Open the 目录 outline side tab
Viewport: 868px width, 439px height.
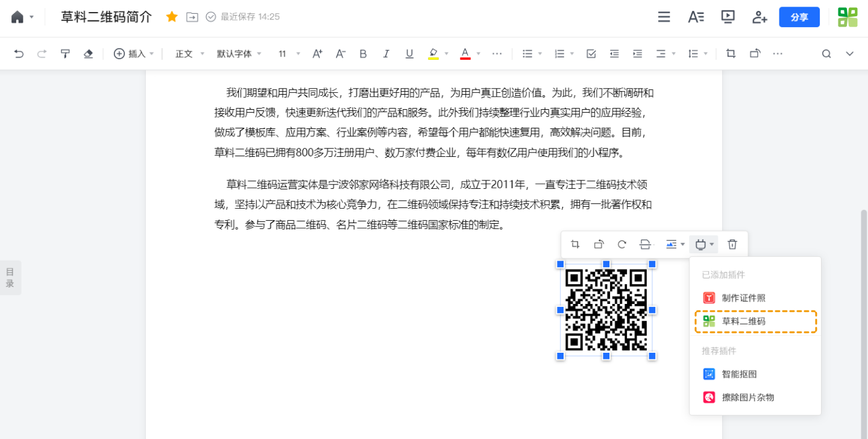click(x=10, y=277)
